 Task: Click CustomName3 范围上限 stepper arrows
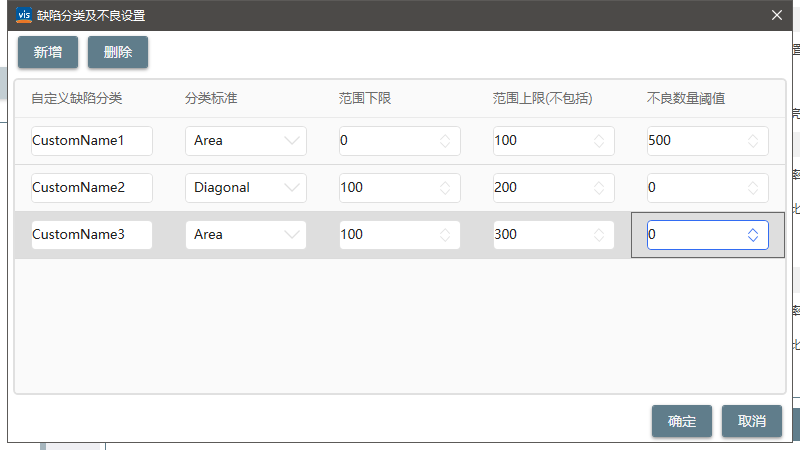[599, 235]
